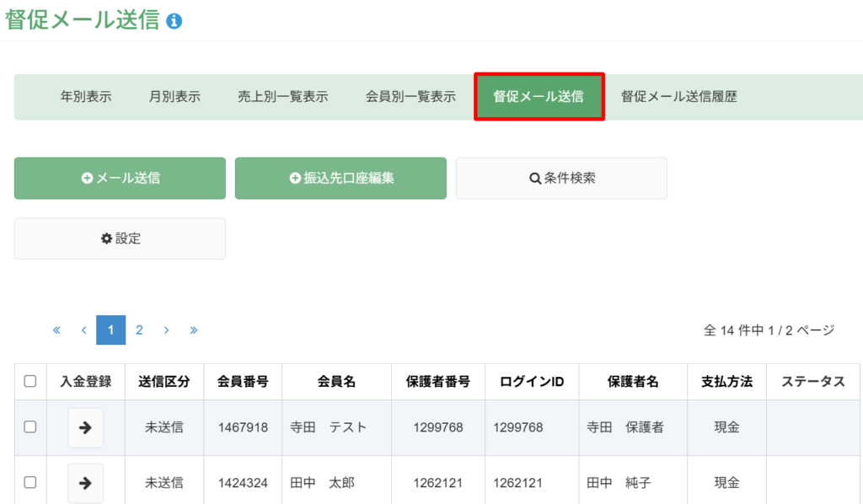
Task: Open 条件検索 search conditions
Action: tap(561, 179)
